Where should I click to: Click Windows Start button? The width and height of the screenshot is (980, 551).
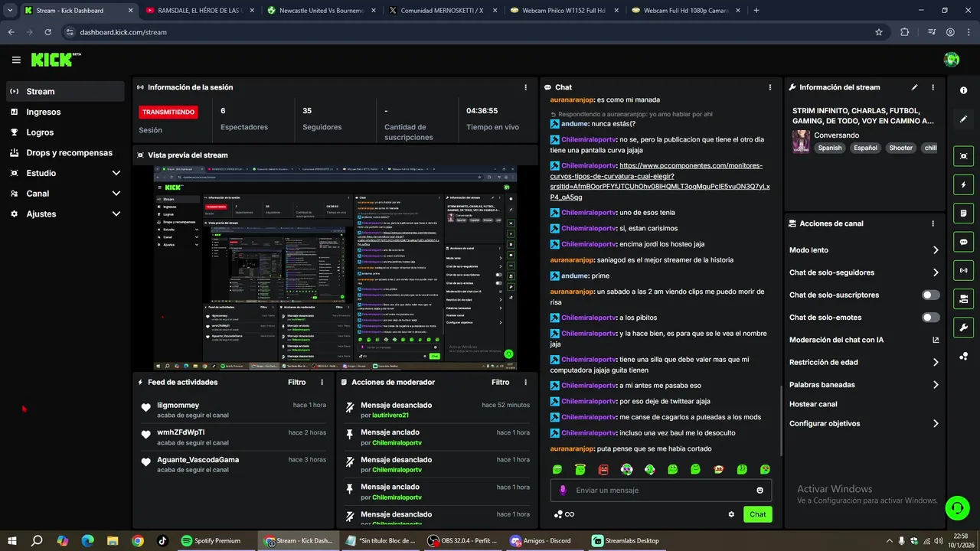pyautogui.click(x=12, y=540)
